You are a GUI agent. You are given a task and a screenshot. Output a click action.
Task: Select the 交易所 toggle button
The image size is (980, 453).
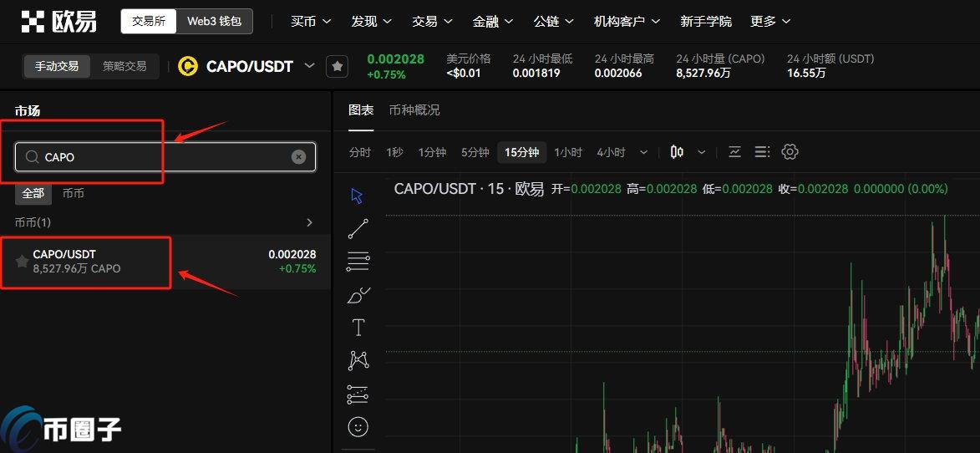[149, 21]
